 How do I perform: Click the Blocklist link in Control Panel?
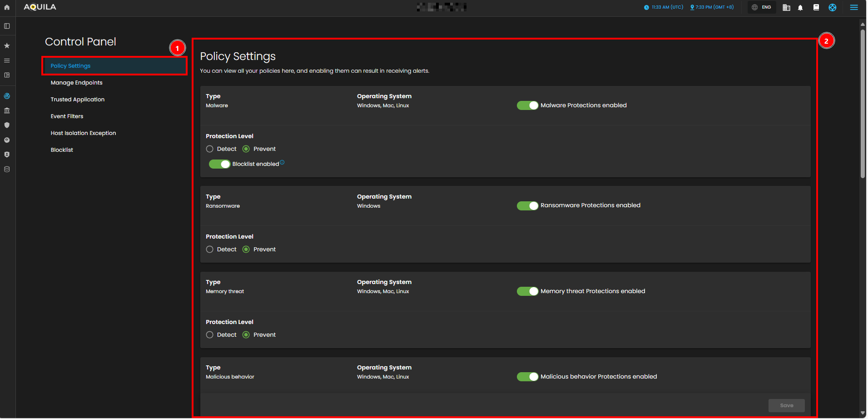[62, 150]
